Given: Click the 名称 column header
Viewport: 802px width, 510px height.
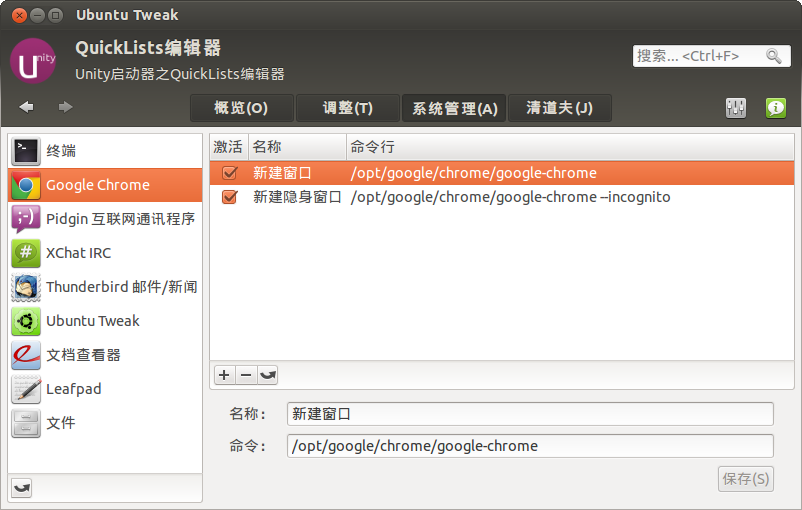Looking at the screenshot, I should pos(297,147).
